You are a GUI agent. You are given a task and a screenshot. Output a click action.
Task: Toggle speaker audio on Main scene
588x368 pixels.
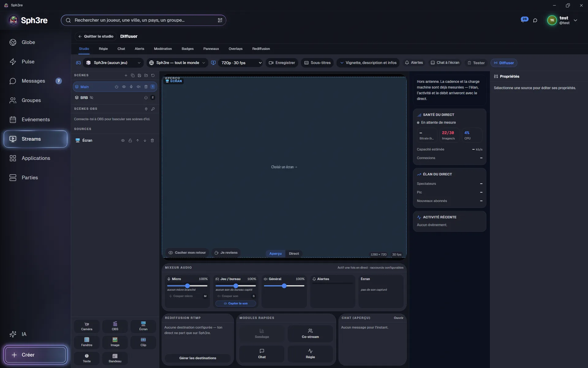(x=139, y=87)
